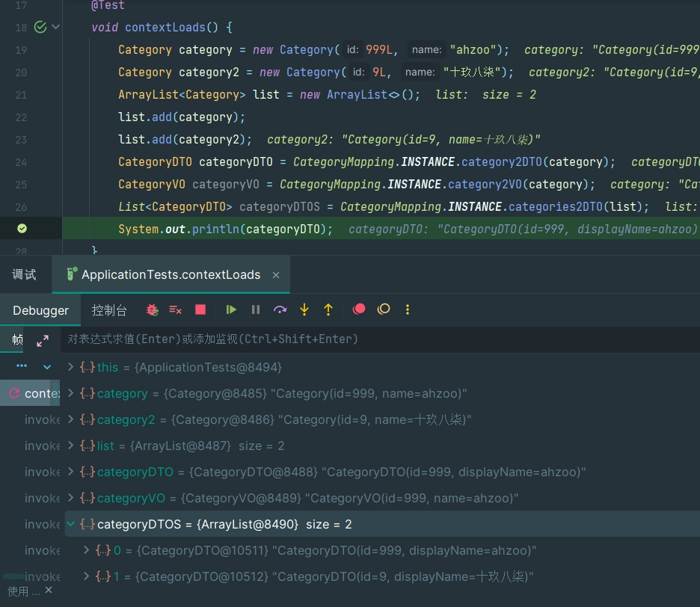Close the ApplicationTests.contextLoads debug tab
Screen dimensions: 700x607
coord(276,275)
